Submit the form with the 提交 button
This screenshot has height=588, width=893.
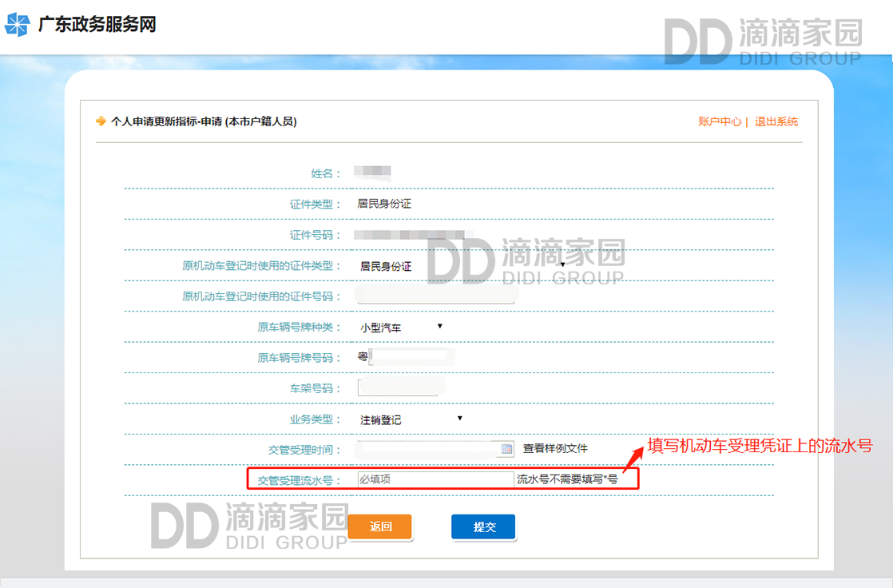tap(483, 526)
